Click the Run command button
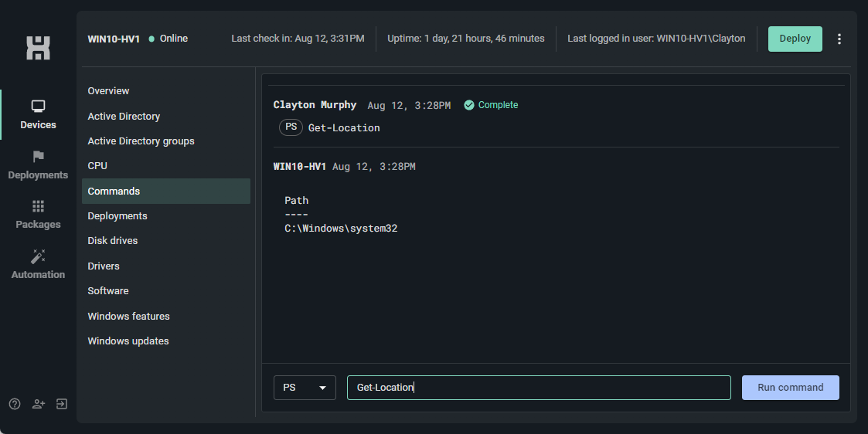The width and height of the screenshot is (868, 434). [x=791, y=388]
